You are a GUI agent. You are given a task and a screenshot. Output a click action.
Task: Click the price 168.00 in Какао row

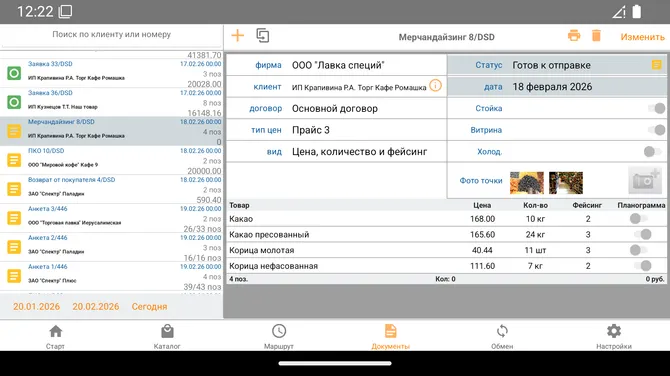tap(482, 219)
